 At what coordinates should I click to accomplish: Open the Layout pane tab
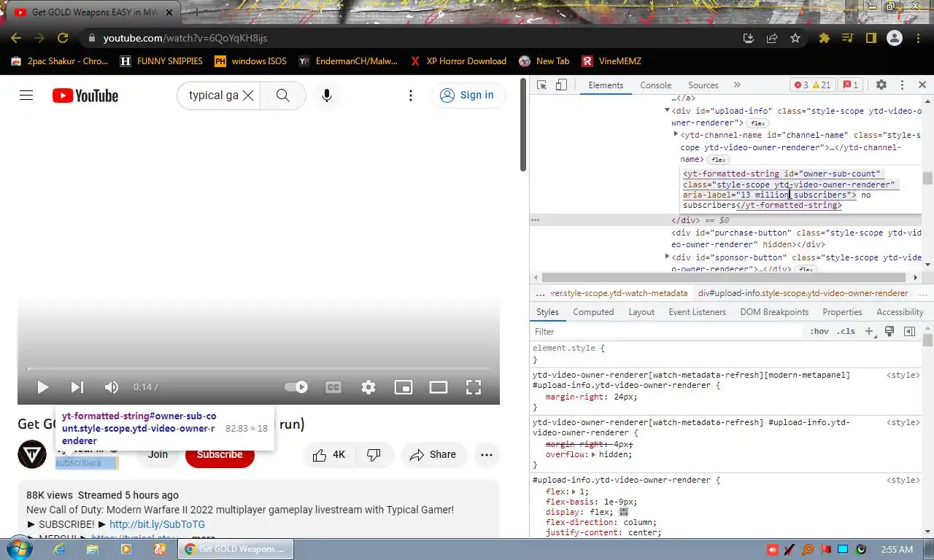pos(641,312)
